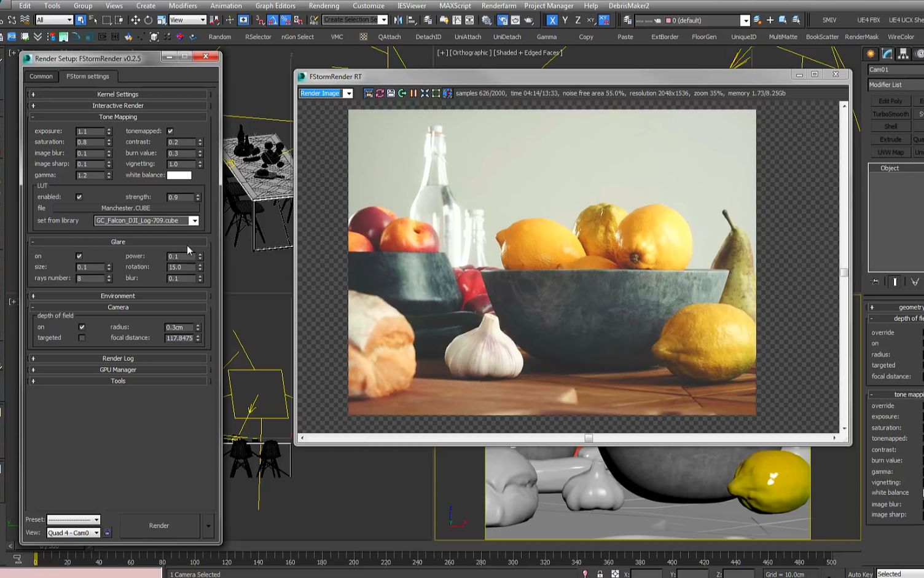Click the Manchester.CUBE file button
The width and height of the screenshot is (924, 578).
point(125,208)
